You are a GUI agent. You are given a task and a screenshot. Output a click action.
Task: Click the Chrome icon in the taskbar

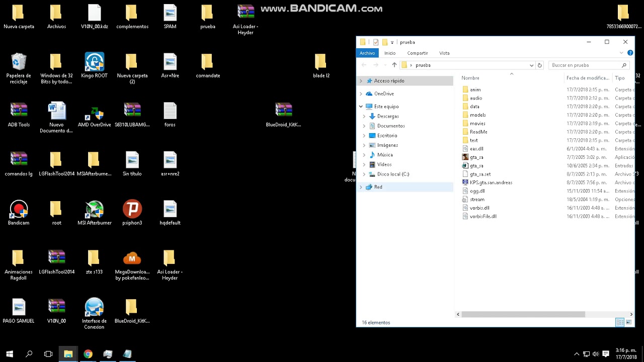click(88, 354)
